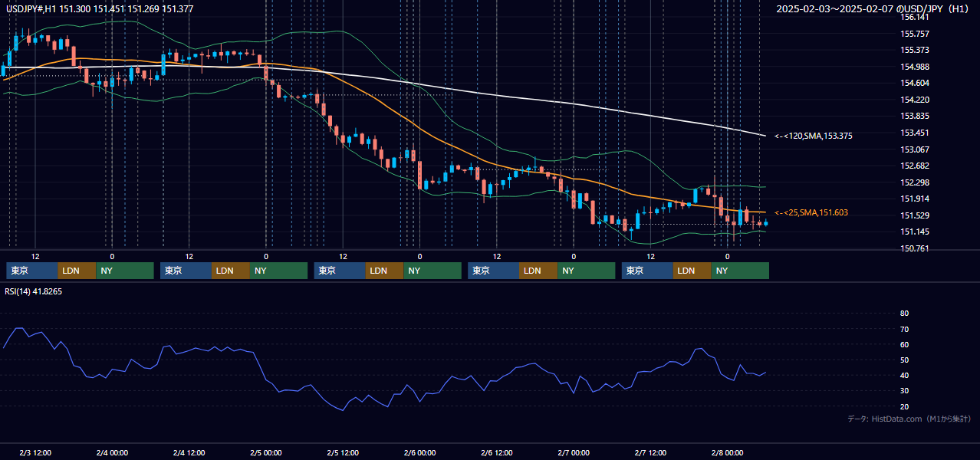Click the 2/6 12:00 time axis label
The height and width of the screenshot is (460, 980).
pos(497,453)
